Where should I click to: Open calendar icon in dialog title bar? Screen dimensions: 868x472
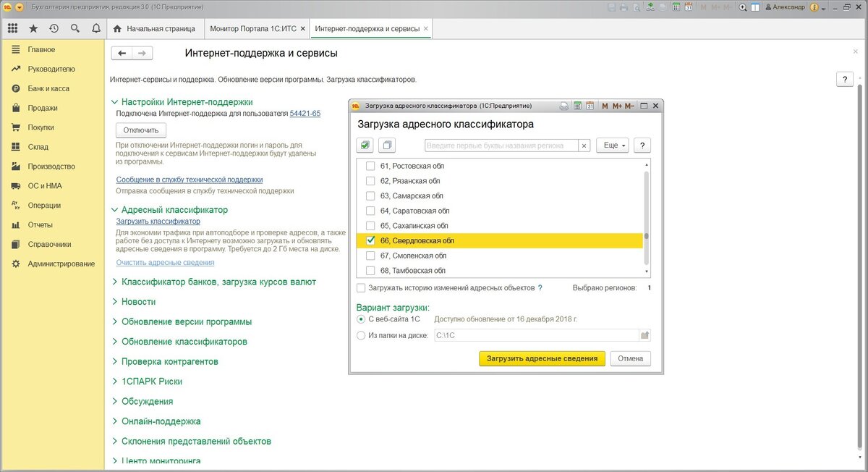point(590,106)
